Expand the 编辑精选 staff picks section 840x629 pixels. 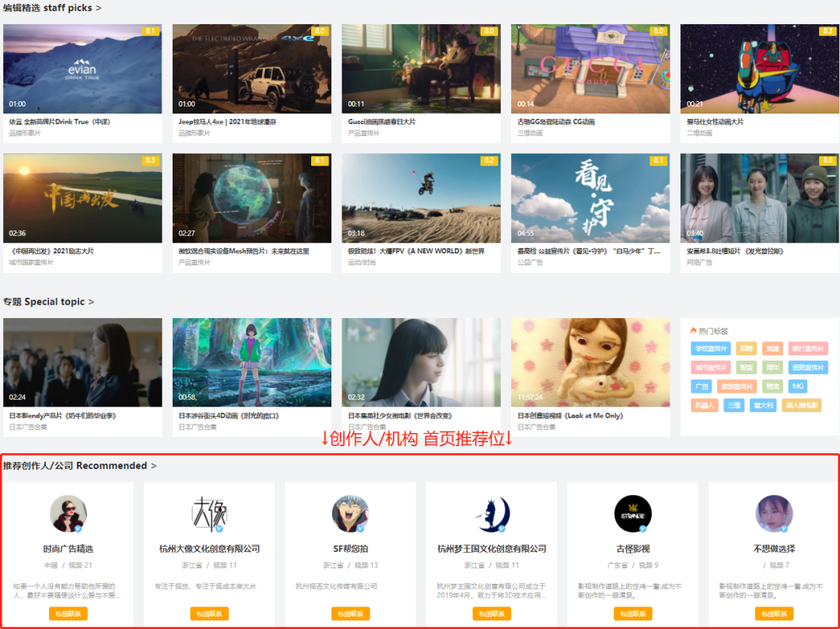pos(52,8)
